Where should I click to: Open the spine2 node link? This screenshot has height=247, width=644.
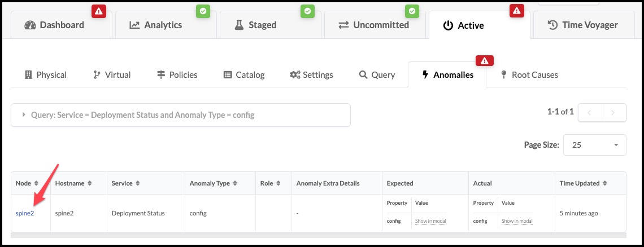pos(25,213)
